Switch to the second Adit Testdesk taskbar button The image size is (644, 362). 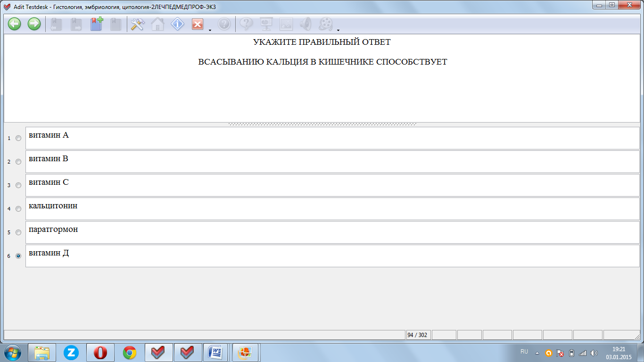point(188,353)
